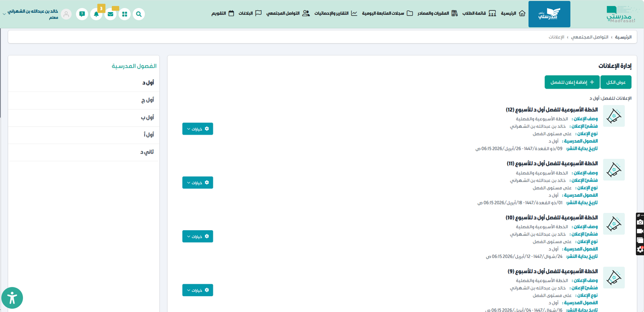Screen dimensions: 644x312
Task: Click the Madrasati logo
Action: pos(621,14)
